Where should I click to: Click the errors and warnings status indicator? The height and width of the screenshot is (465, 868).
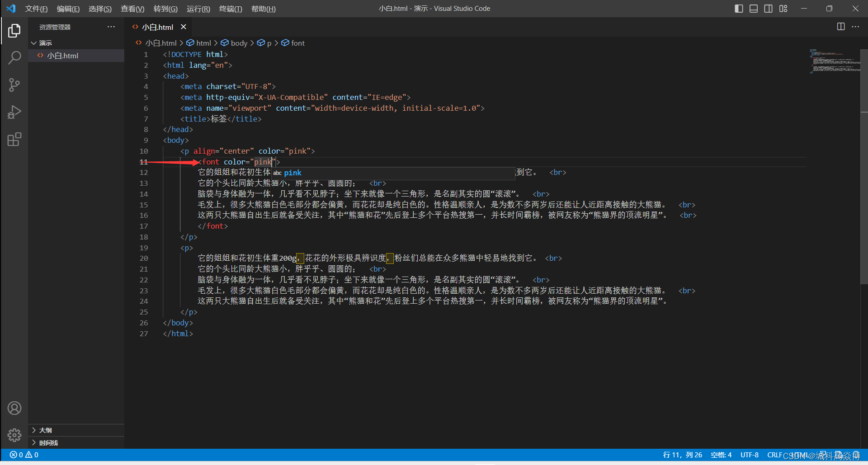pyautogui.click(x=24, y=455)
